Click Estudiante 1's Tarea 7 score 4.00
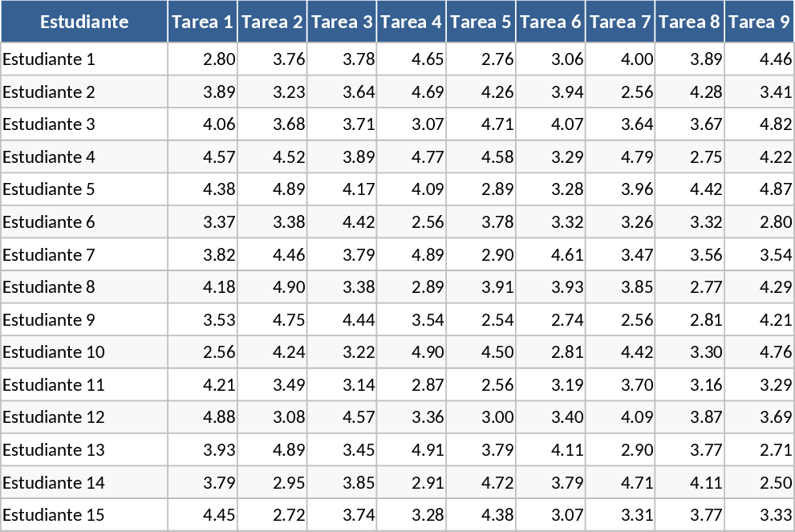This screenshot has height=532, width=795. [636, 59]
